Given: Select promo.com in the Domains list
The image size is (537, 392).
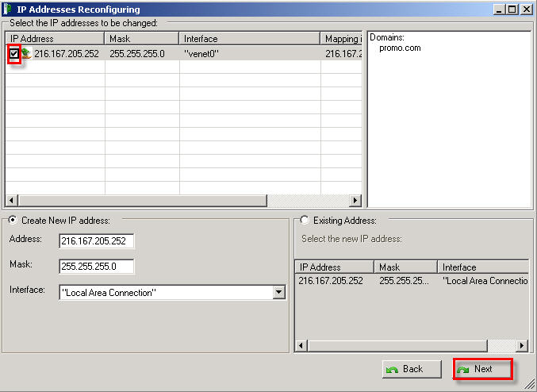Looking at the screenshot, I should (400, 48).
